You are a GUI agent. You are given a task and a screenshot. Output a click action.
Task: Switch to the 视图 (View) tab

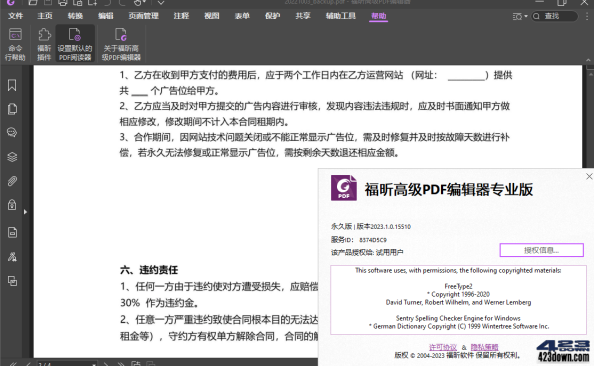211,16
